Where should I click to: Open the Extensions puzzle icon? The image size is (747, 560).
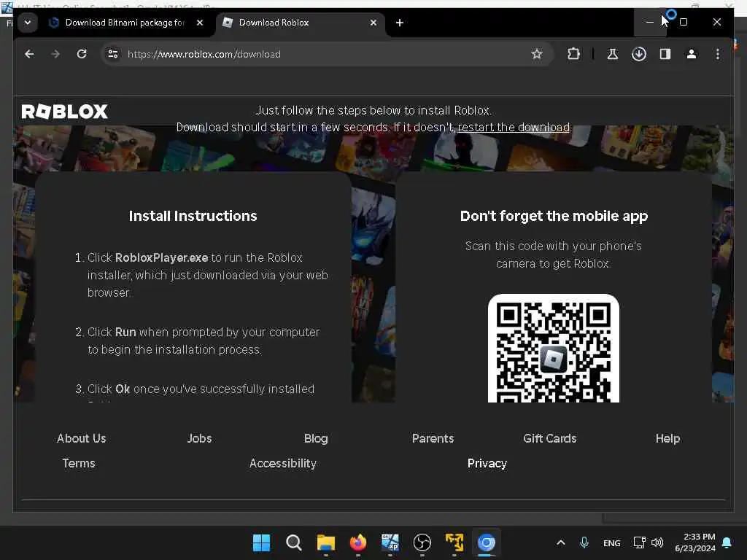(573, 54)
